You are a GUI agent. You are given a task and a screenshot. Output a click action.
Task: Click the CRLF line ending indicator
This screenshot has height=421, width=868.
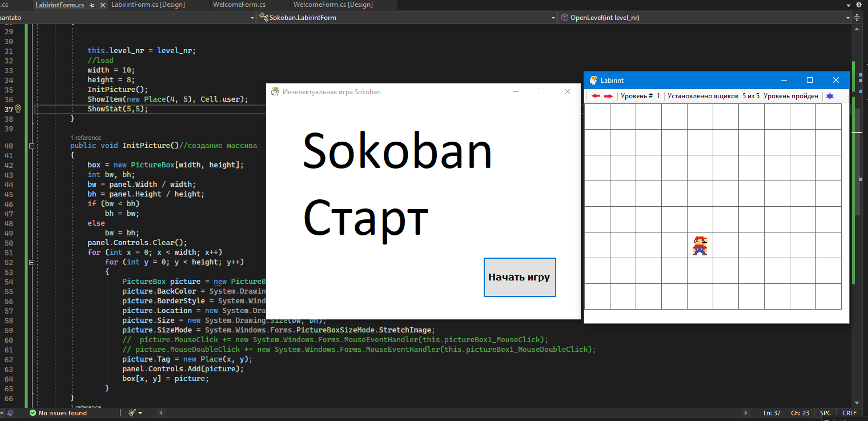(849, 412)
